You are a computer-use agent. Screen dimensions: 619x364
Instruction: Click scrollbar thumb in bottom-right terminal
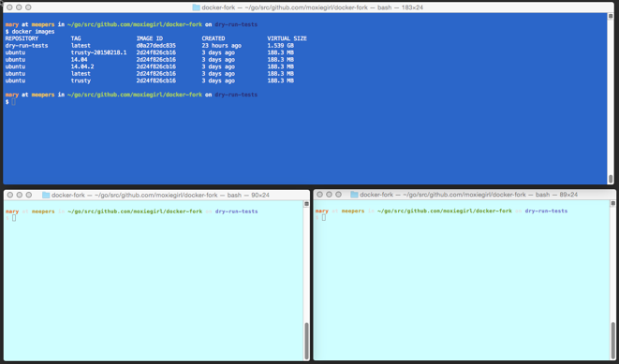(x=613, y=341)
